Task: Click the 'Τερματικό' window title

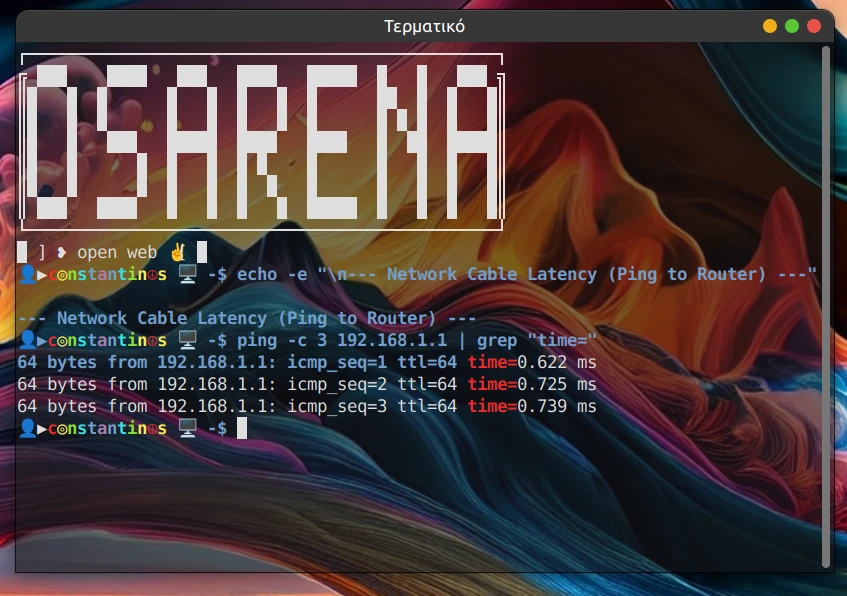Action: (424, 26)
